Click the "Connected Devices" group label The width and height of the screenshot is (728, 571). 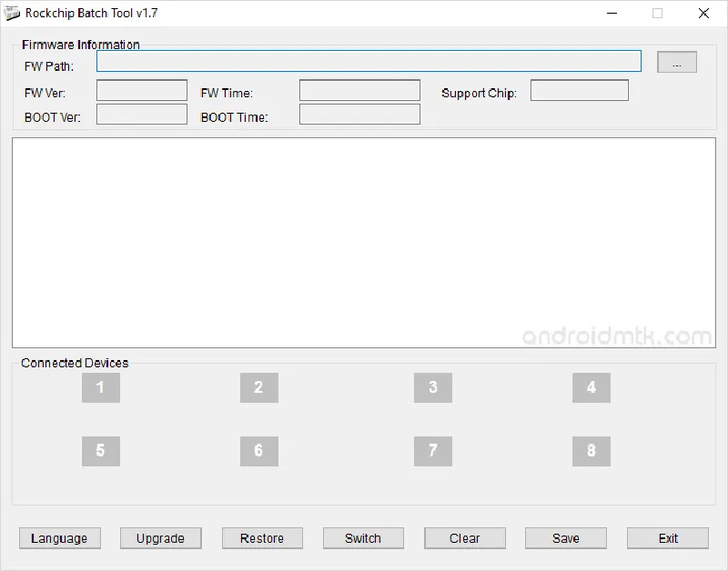[75, 363]
